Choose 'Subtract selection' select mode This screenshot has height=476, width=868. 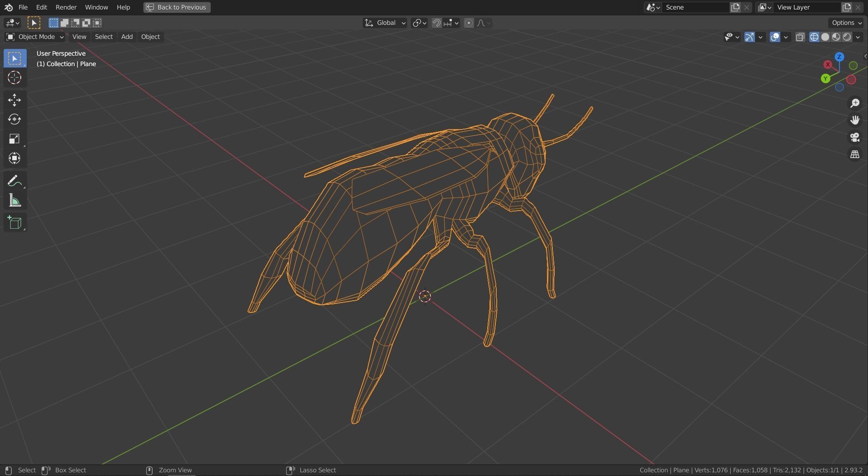click(75, 23)
